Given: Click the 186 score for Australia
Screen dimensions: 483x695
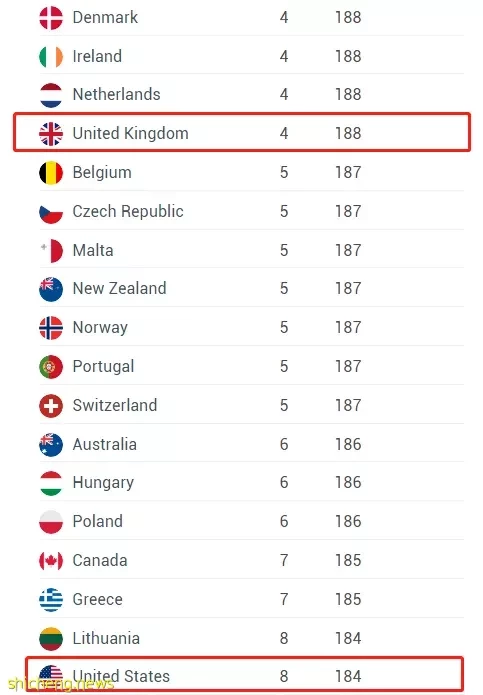Looking at the screenshot, I should 348,444.
